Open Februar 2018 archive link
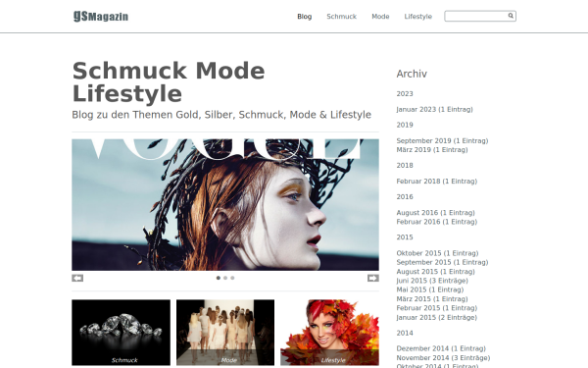This screenshot has width=588, height=368. tap(436, 182)
